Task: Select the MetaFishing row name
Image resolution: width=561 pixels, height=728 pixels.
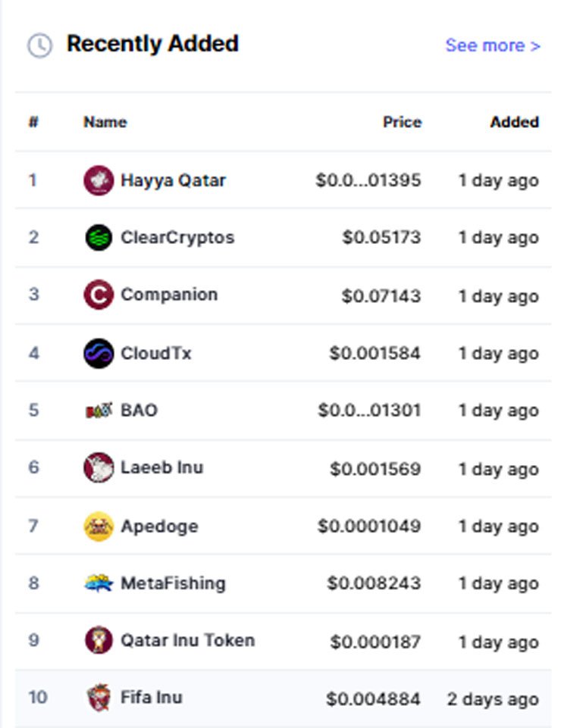Action: (x=173, y=583)
